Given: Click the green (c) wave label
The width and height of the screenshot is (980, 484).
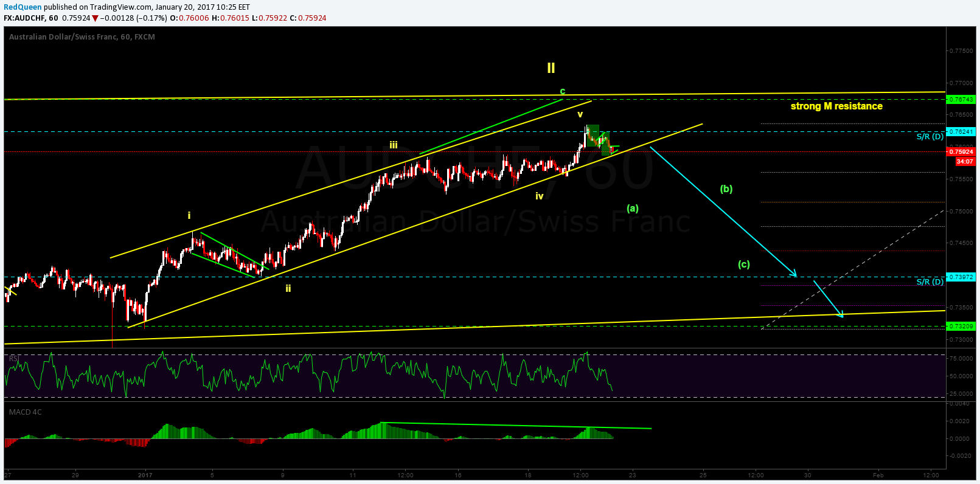Looking at the screenshot, I should click(744, 264).
